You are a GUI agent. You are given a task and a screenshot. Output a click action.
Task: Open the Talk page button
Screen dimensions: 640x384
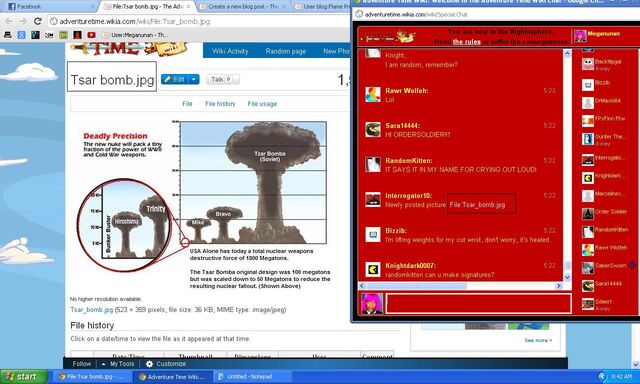click(222, 79)
